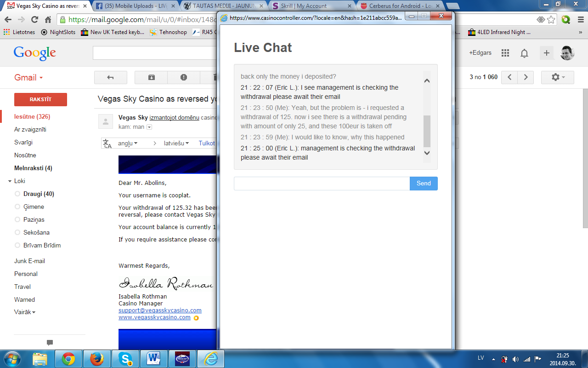Open Firefox from the taskbar
This screenshot has height=368, width=588.
coord(96,359)
